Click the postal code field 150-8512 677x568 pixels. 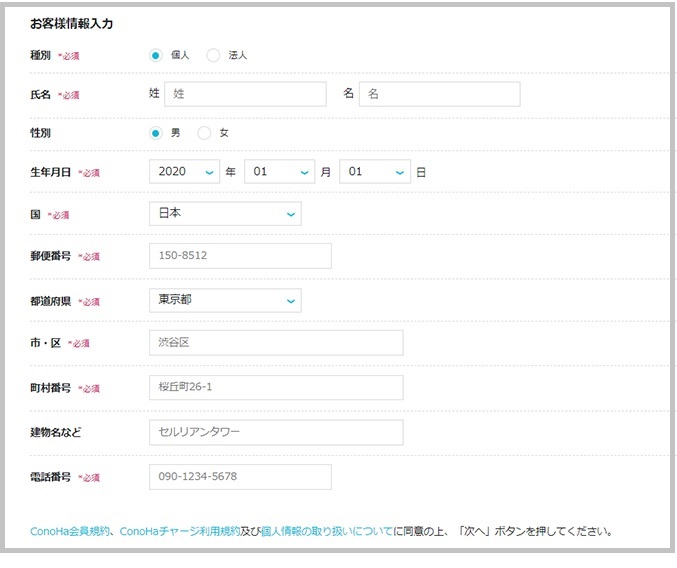coord(240,256)
